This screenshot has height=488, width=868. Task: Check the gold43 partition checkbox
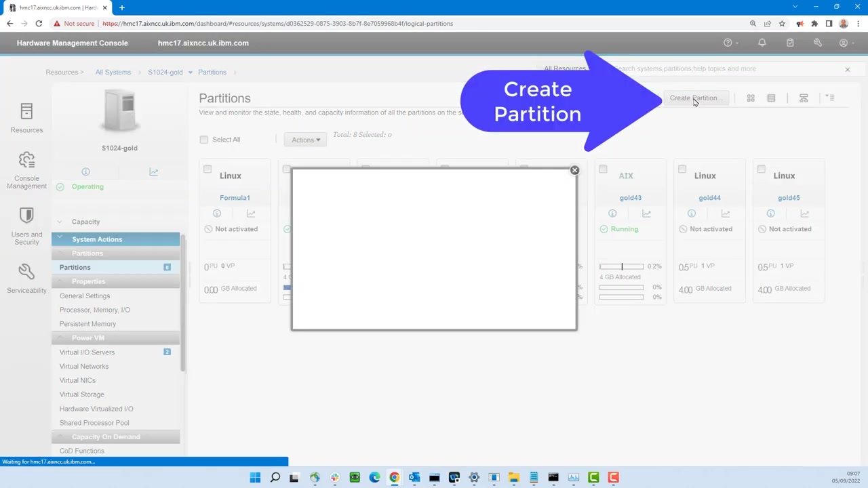(x=603, y=169)
